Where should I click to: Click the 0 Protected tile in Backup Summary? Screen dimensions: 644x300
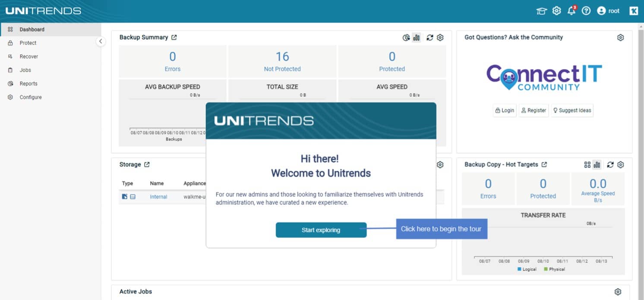392,62
